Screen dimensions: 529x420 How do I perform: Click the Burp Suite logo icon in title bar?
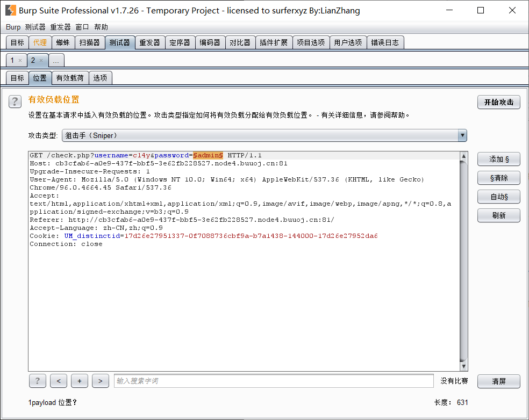pos(10,10)
